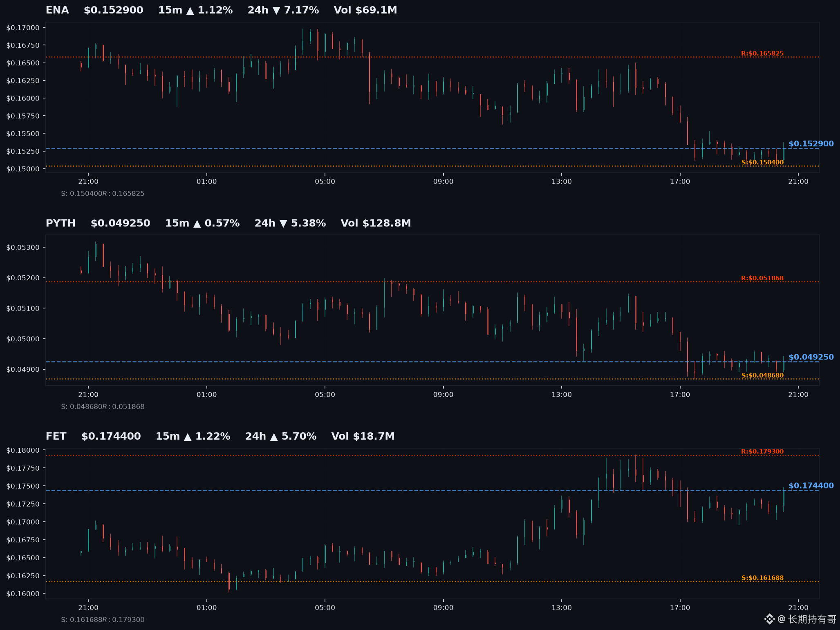Click the $0.15500 tick on ENA chart
The width and height of the screenshot is (840, 630).
coord(23,134)
